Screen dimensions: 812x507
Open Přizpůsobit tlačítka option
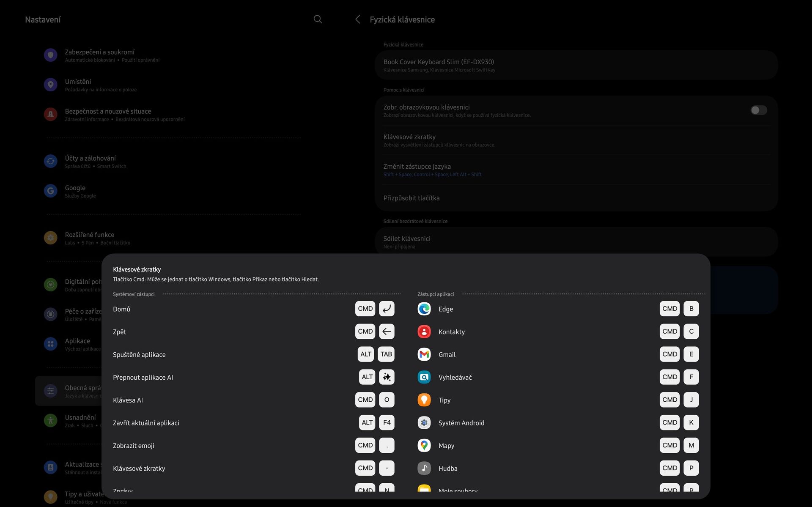[x=411, y=198]
